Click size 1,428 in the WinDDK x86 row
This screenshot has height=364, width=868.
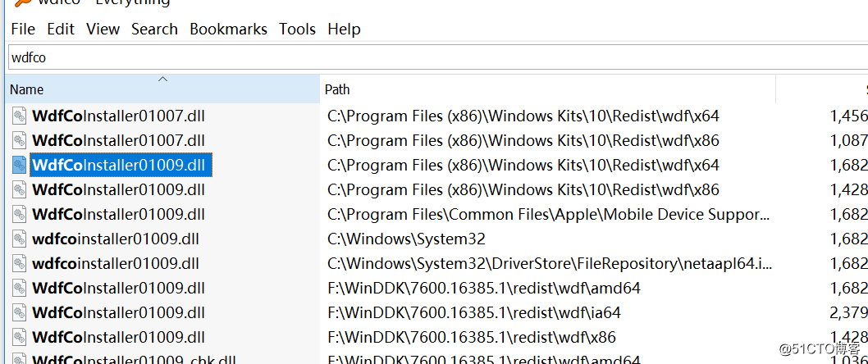tap(848, 338)
